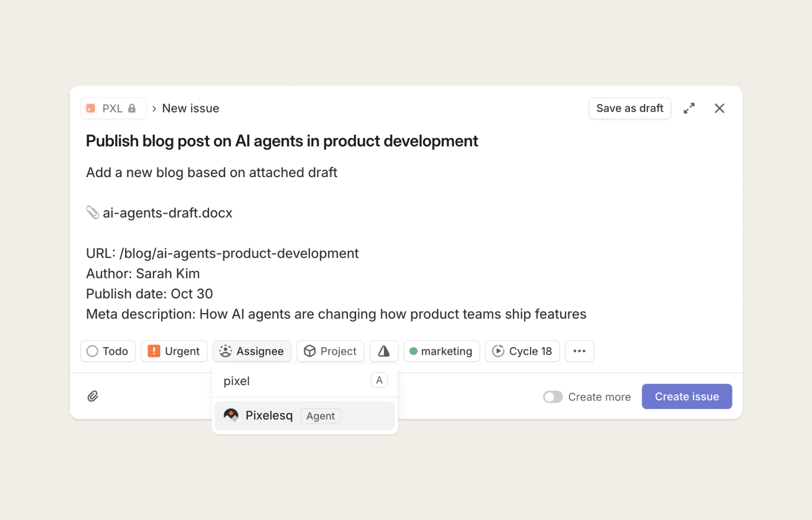Click the orange PXL team icon
This screenshot has height=520, width=812.
coord(90,108)
